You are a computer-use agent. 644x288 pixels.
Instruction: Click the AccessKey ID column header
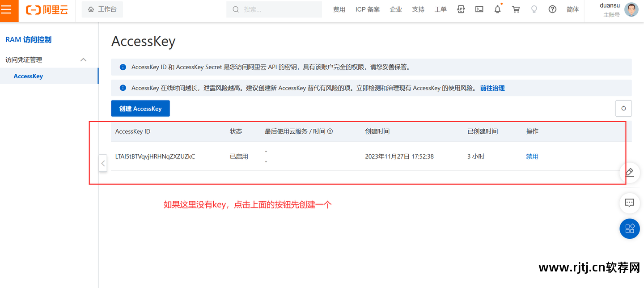click(133, 131)
